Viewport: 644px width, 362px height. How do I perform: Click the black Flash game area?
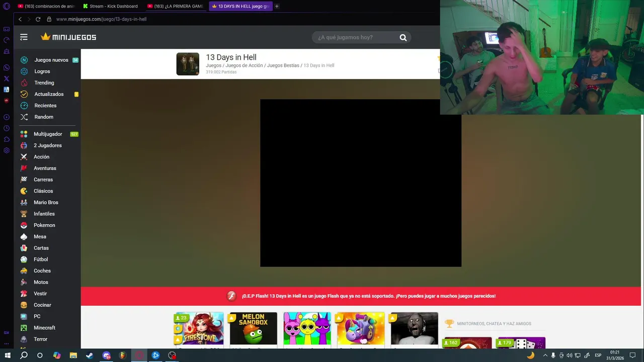360,183
